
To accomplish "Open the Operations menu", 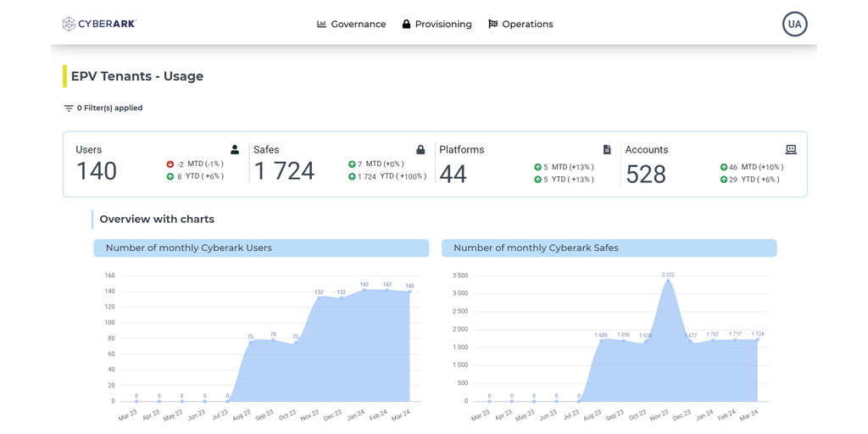I will coord(526,25).
